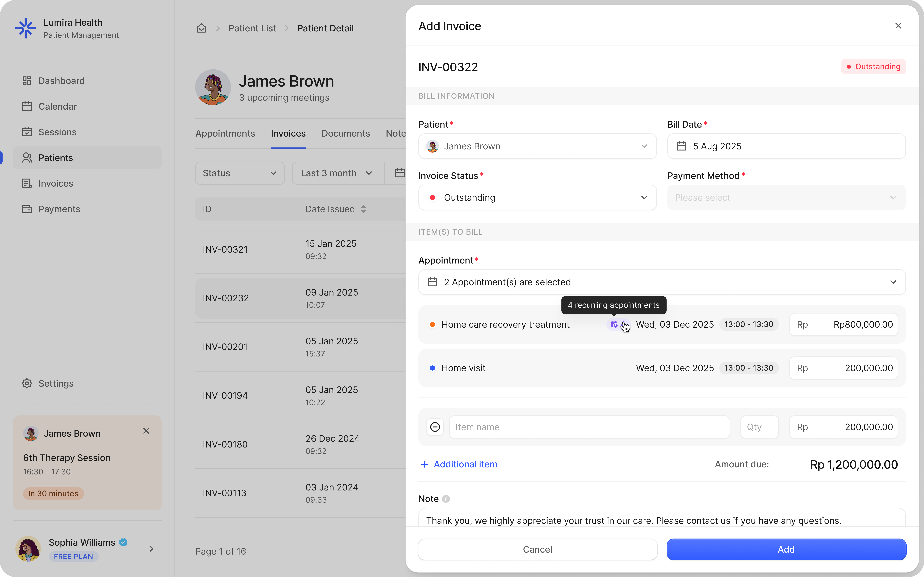Switch to the Appointments tab
Image resolution: width=924 pixels, height=577 pixels.
click(x=225, y=134)
